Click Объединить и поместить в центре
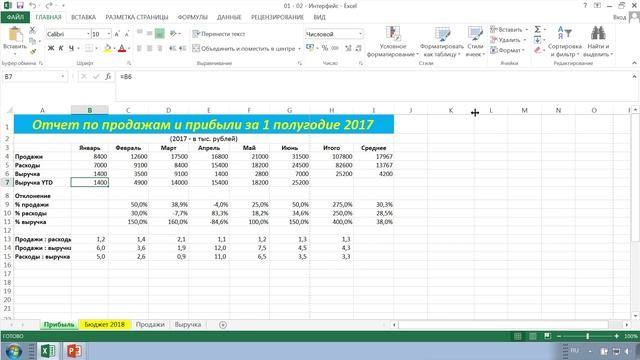Screen dimensions: 640x360 244,48
